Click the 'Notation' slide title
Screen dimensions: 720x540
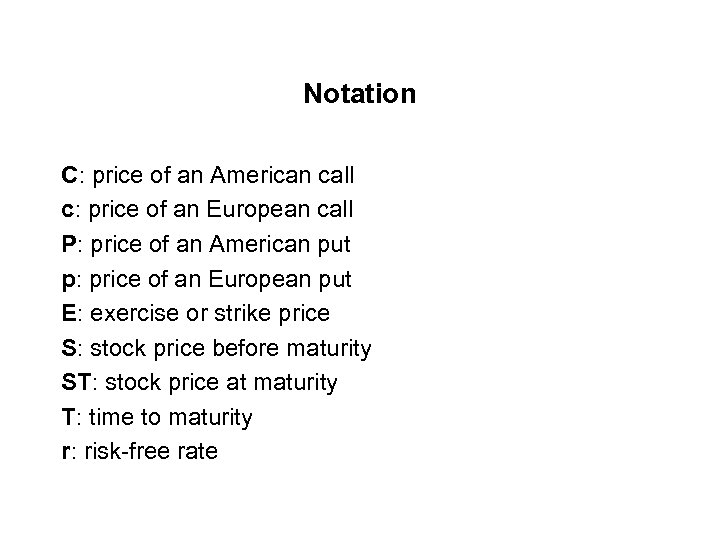(359, 95)
